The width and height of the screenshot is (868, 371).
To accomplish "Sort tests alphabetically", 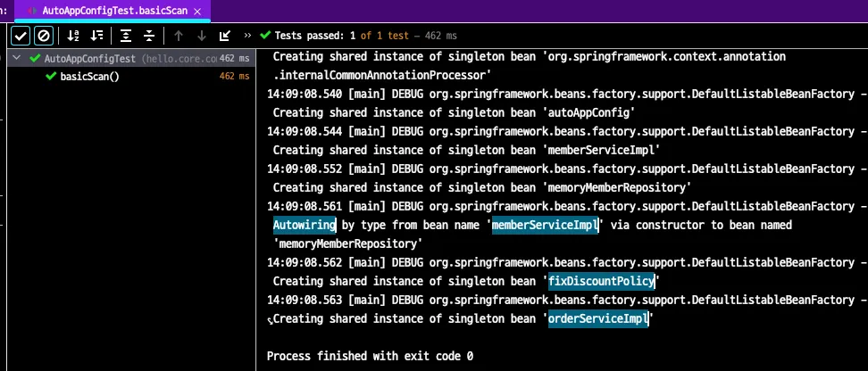I will pyautogui.click(x=73, y=36).
